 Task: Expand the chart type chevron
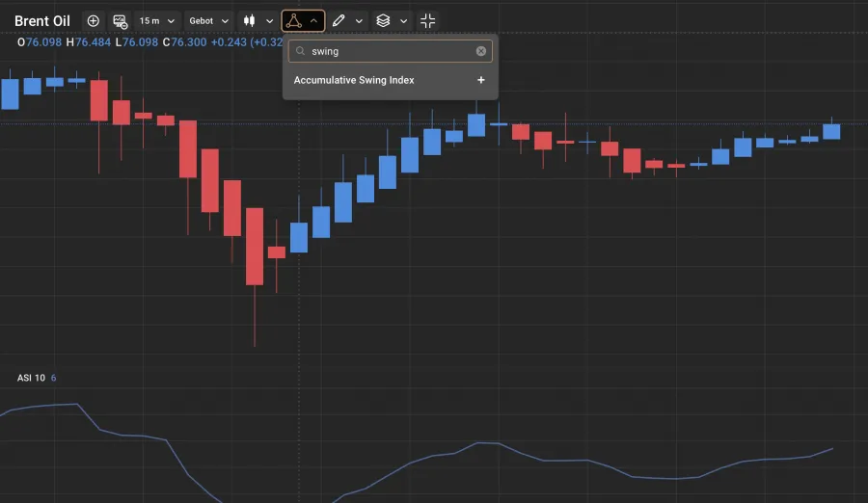[x=270, y=21]
